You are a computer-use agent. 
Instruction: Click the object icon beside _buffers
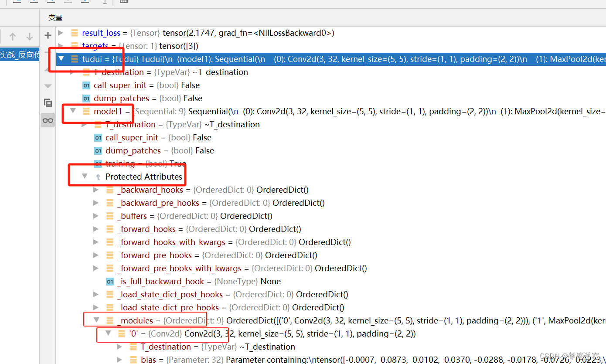point(110,216)
